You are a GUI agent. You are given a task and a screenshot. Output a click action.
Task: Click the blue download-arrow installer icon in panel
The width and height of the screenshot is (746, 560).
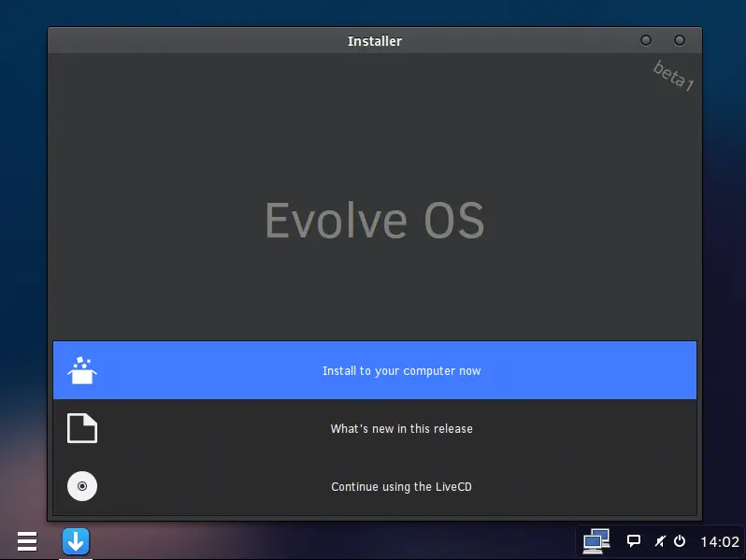(76, 541)
